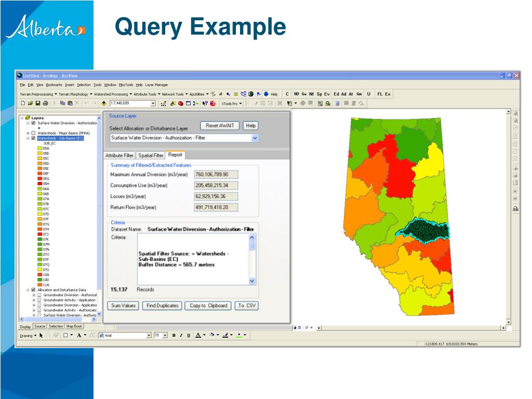The image size is (532, 399).
Task: Click the yellow Add Data icon
Action: click(104, 103)
